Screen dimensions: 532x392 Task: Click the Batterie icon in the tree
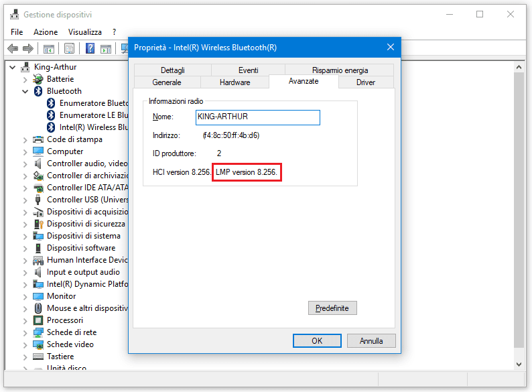point(38,79)
